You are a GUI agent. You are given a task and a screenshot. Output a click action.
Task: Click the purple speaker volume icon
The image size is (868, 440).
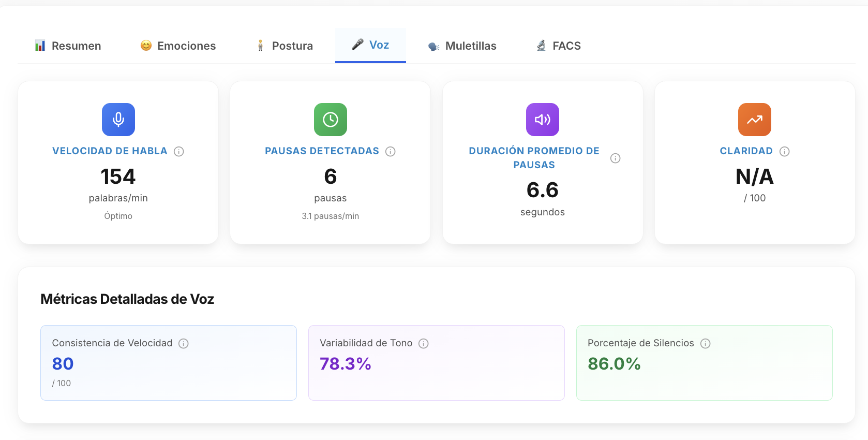pyautogui.click(x=543, y=120)
